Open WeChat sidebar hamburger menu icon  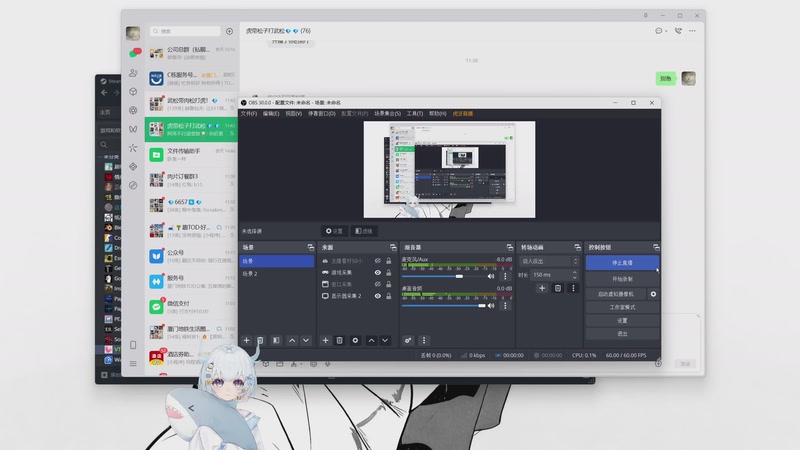point(133,364)
